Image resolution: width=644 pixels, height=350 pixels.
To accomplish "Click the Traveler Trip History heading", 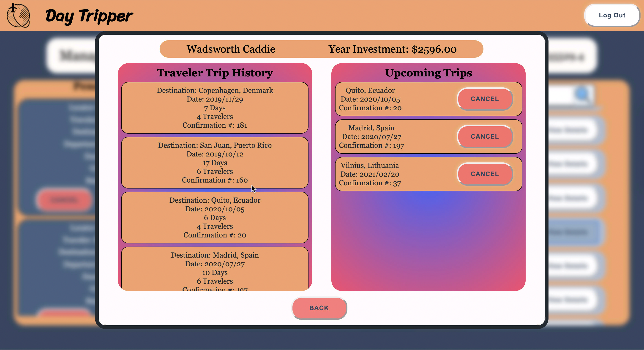I will tap(215, 73).
